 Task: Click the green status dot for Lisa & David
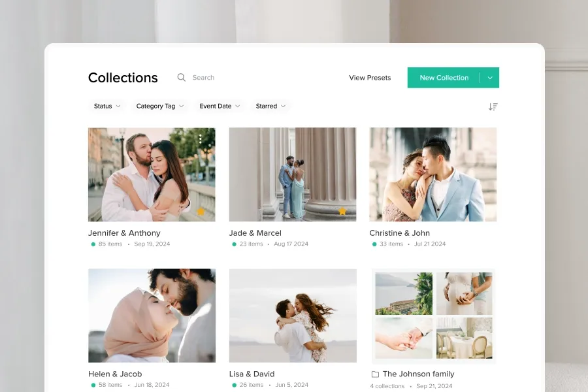click(233, 385)
